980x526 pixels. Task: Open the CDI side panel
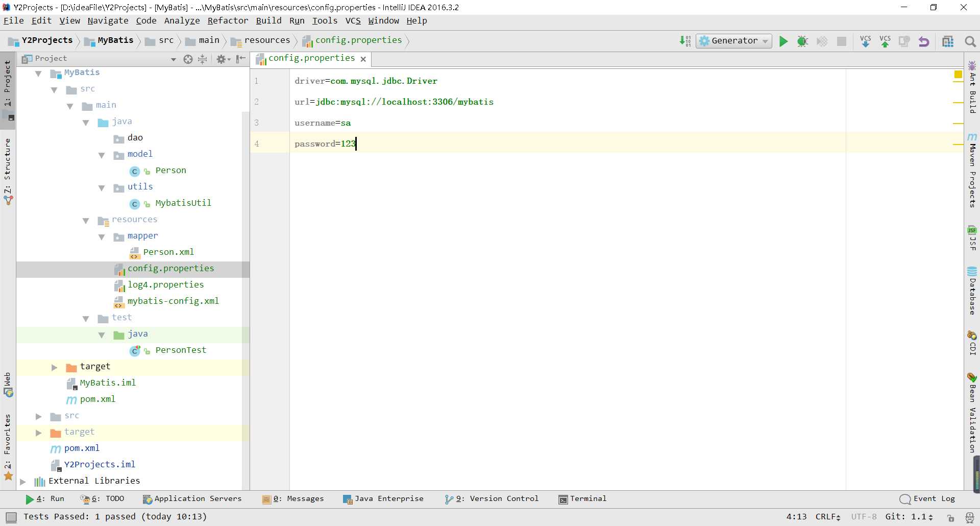click(x=972, y=343)
